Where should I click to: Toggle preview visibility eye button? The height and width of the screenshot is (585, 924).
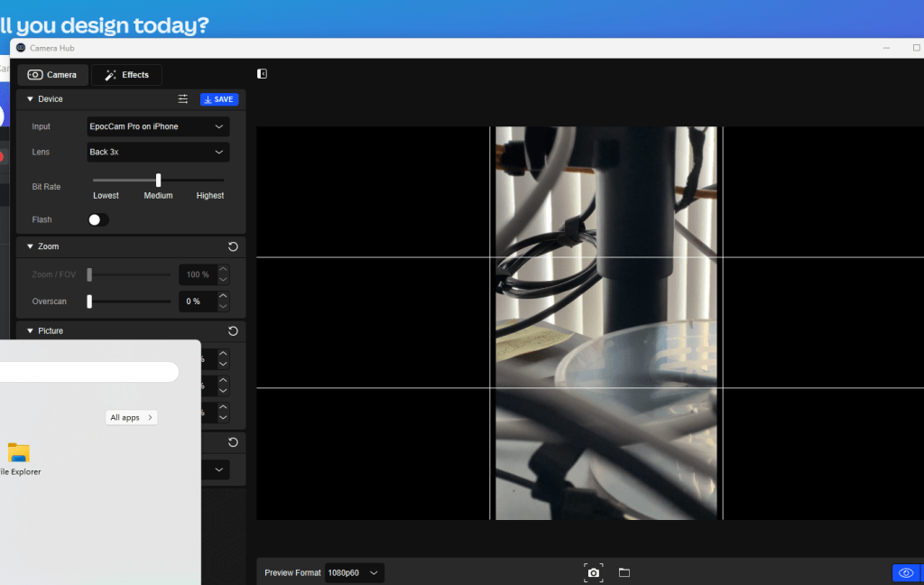point(906,572)
